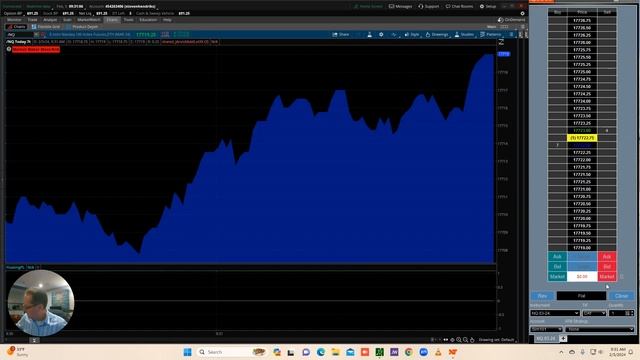The height and width of the screenshot is (360, 640).
Task: Click the Flat position display
Action: point(581,296)
